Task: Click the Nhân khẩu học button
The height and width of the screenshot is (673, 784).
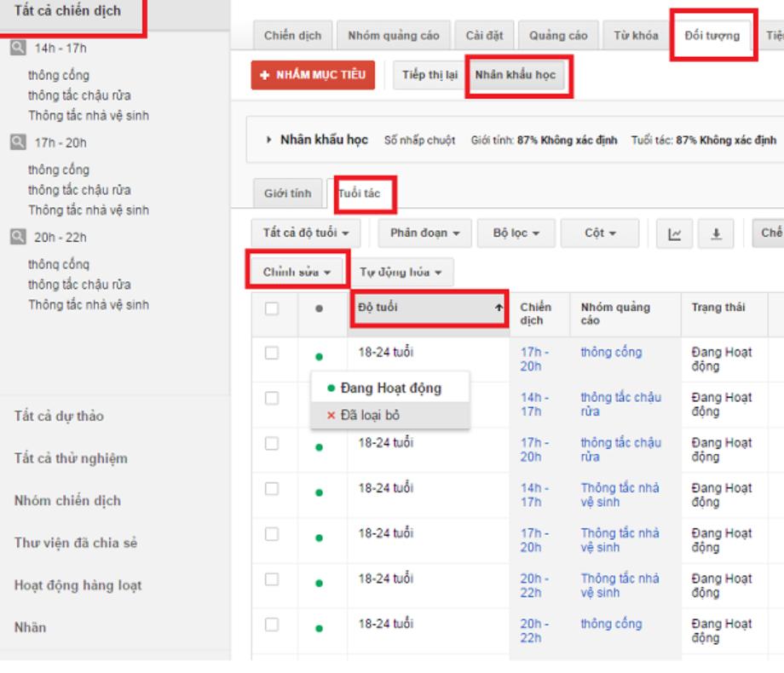Action: (515, 75)
